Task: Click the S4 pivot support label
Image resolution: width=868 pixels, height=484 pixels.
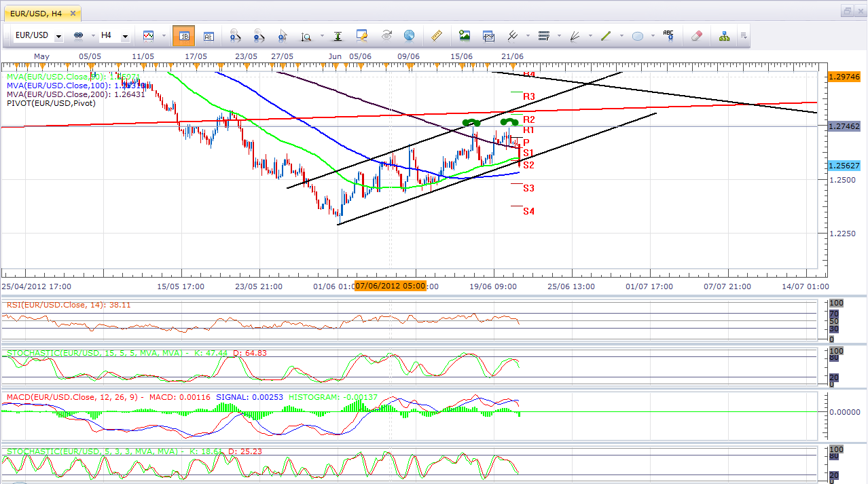Action: click(528, 211)
